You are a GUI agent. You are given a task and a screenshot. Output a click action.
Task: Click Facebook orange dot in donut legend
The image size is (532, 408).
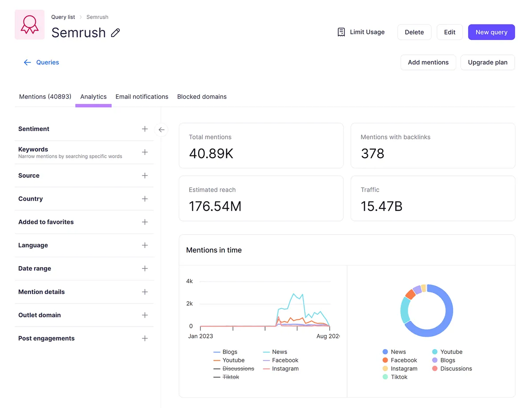point(385,361)
